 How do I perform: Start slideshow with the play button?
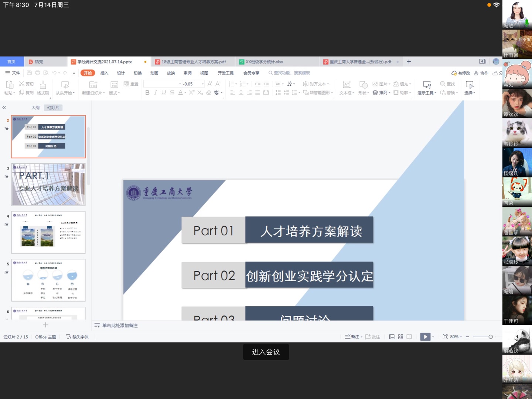pyautogui.click(x=425, y=337)
